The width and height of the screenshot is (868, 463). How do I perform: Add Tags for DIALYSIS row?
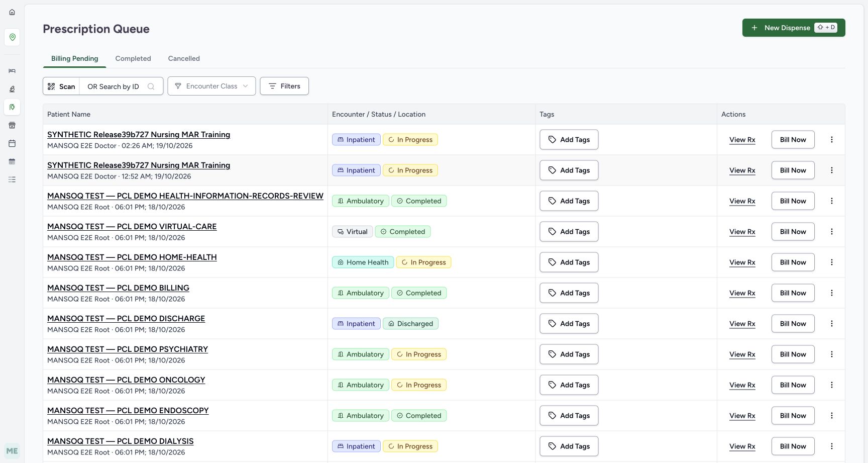point(569,446)
